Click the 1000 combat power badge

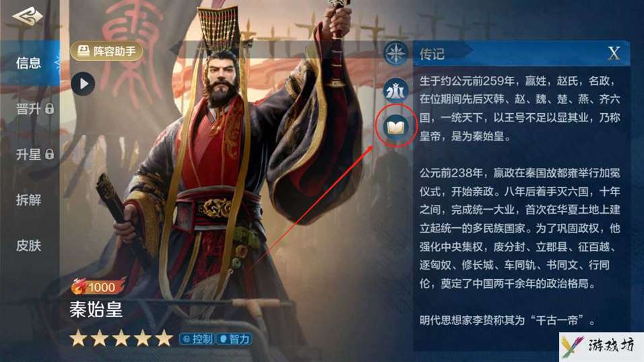click(98, 286)
